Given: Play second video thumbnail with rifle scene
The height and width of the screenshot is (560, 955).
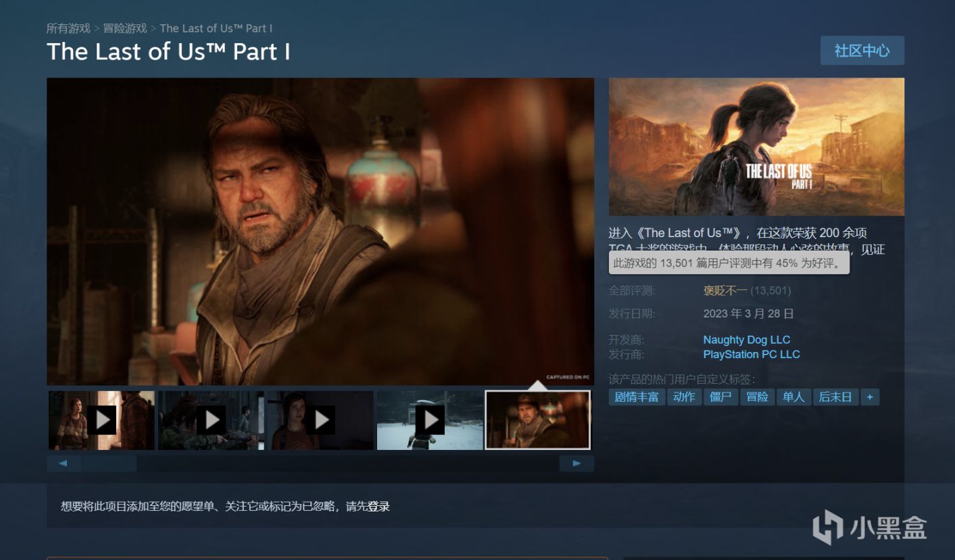Looking at the screenshot, I should click(x=211, y=420).
